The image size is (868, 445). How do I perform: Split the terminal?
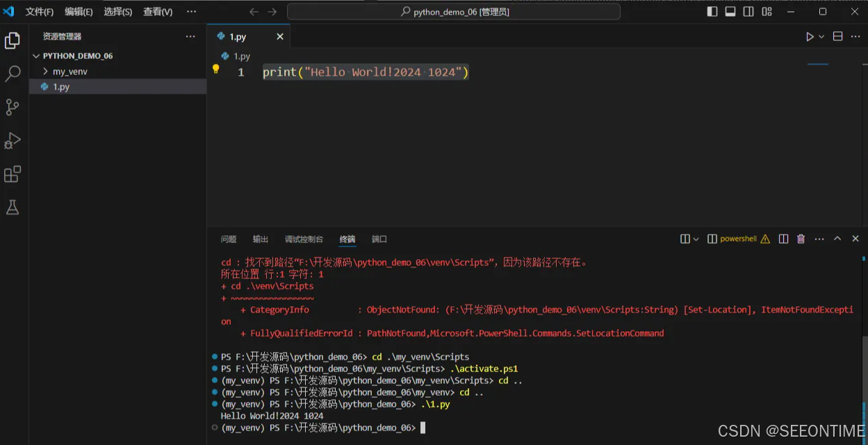pos(783,239)
